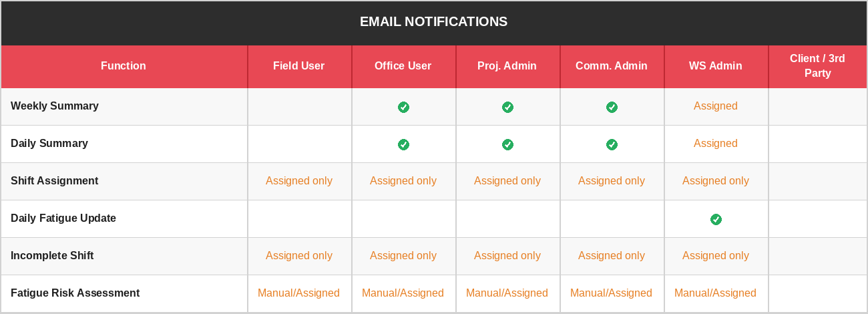This screenshot has width=868, height=314.
Task: Click Fatigue Risk Assessment Office User 'Manual/Assigned'
Action: (x=403, y=293)
